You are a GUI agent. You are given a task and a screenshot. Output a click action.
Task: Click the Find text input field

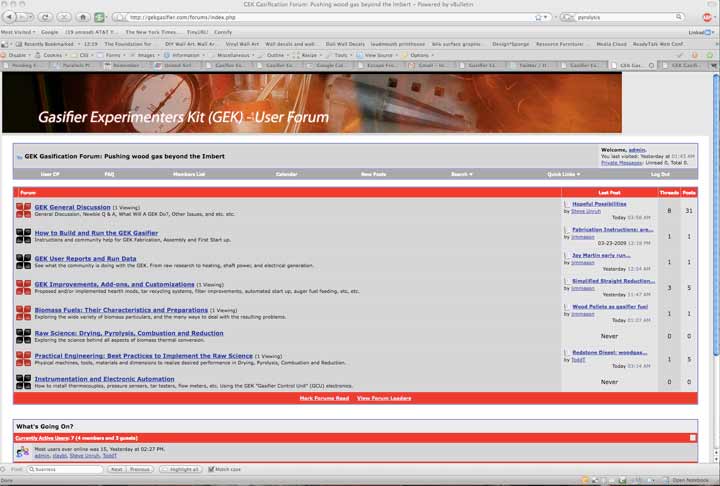coord(65,469)
